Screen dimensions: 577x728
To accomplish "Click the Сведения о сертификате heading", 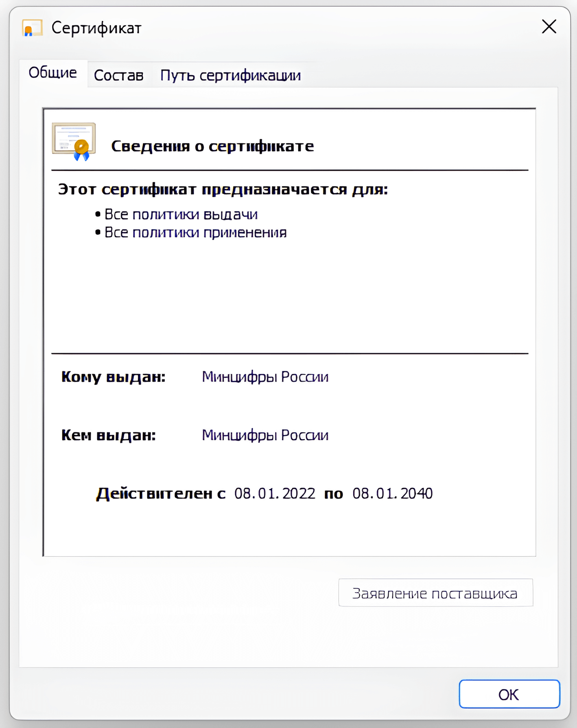I will [212, 146].
